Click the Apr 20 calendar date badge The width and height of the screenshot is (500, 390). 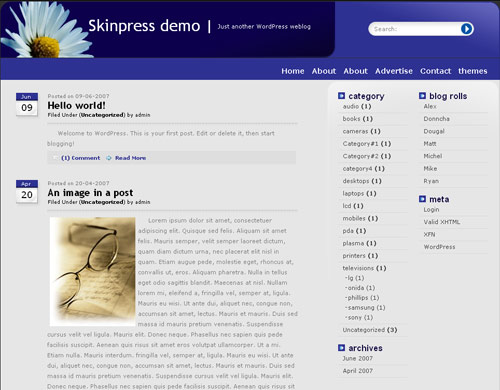tap(27, 191)
